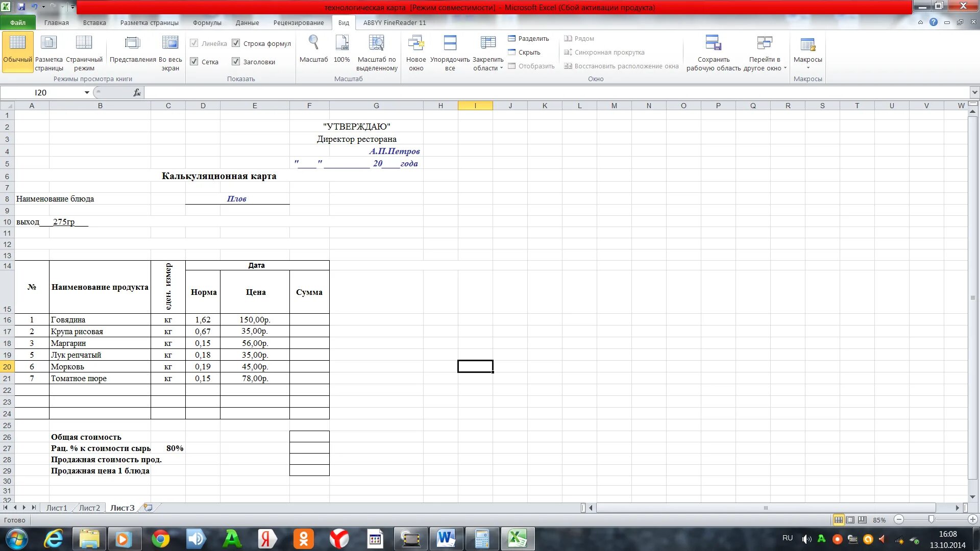Screen dimensions: 980x551
Task: Click the 100% zoom icon
Action: [341, 43]
